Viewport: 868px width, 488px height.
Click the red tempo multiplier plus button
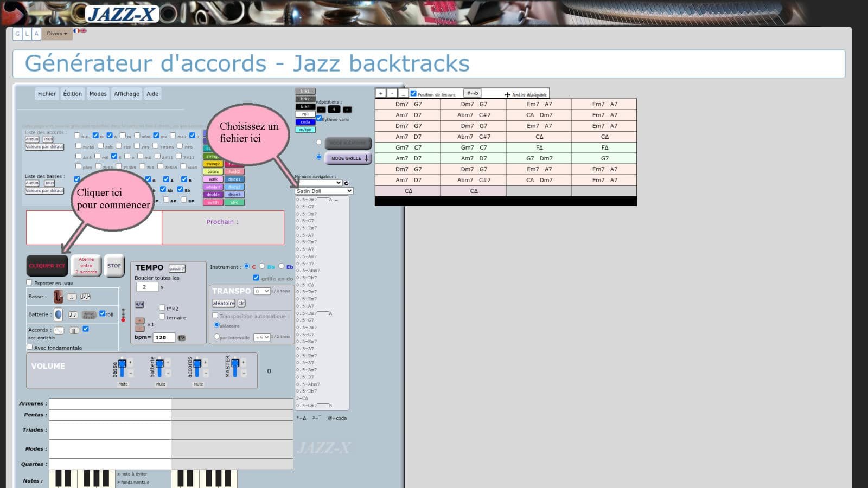point(139,320)
